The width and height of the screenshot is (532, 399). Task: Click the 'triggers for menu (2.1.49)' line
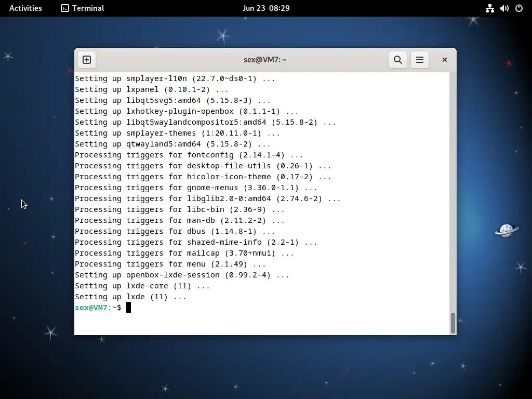[x=170, y=264]
